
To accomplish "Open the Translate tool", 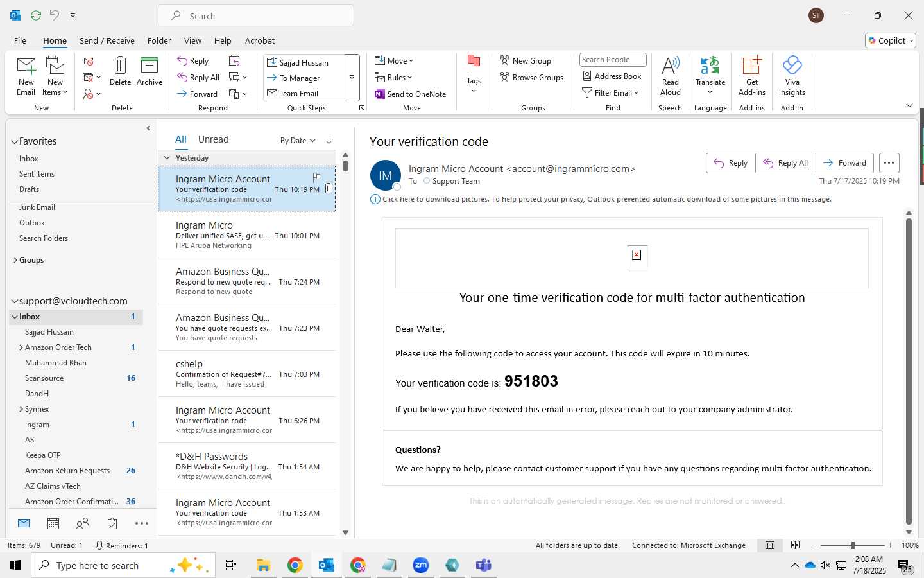I will [x=710, y=76].
